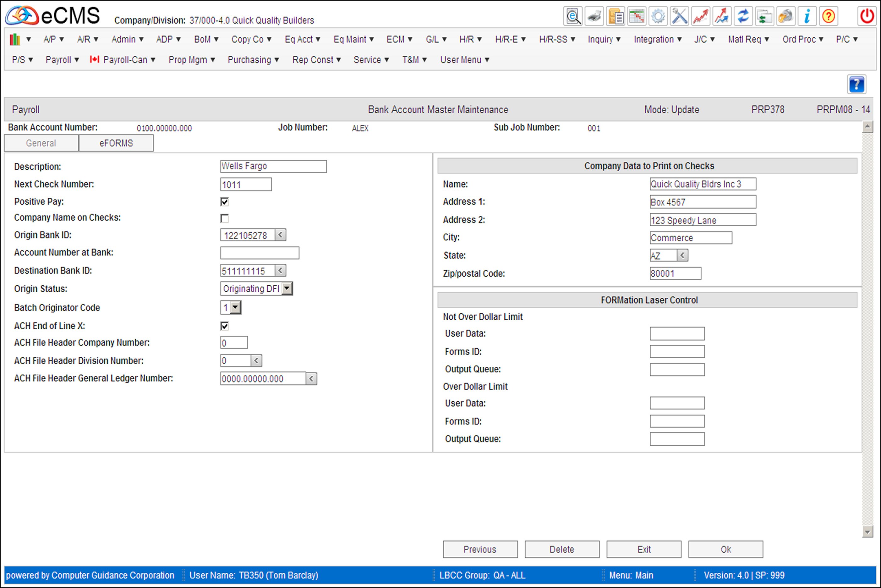Click the company Name field on checks

703,184
